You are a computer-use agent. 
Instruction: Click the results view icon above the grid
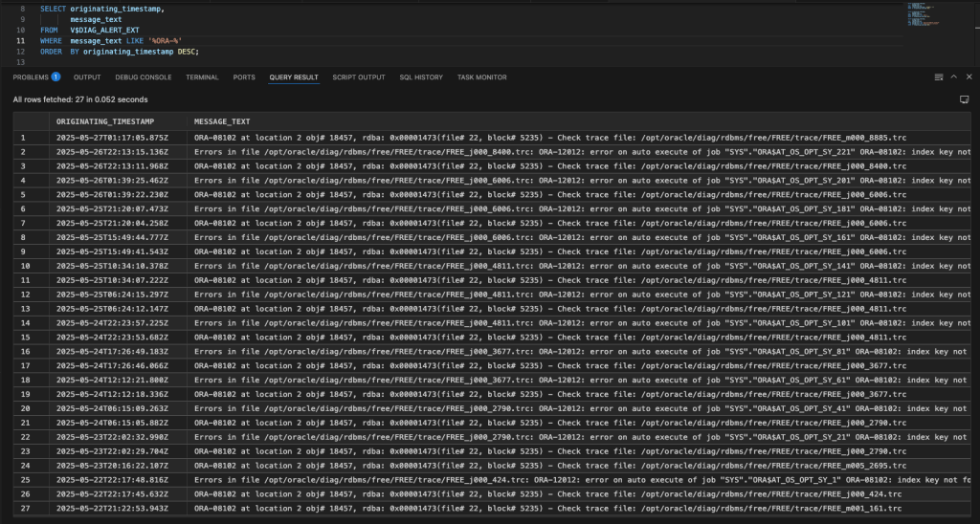pyautogui.click(x=964, y=99)
